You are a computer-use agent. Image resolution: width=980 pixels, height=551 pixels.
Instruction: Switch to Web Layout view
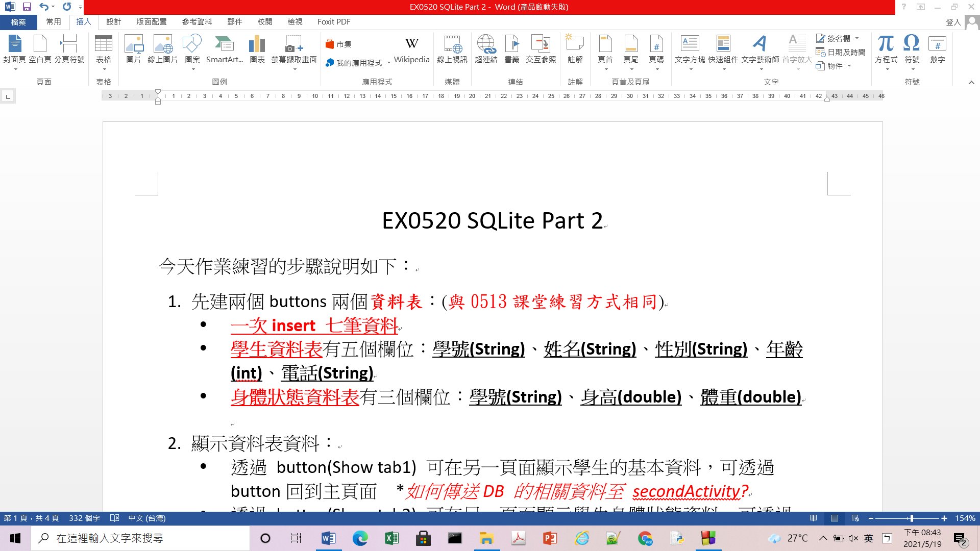(855, 518)
